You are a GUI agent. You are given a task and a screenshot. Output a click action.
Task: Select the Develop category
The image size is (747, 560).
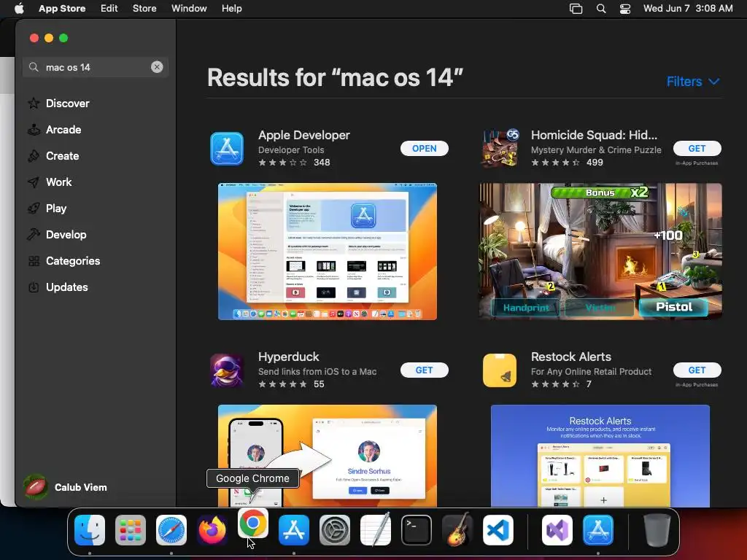66,234
